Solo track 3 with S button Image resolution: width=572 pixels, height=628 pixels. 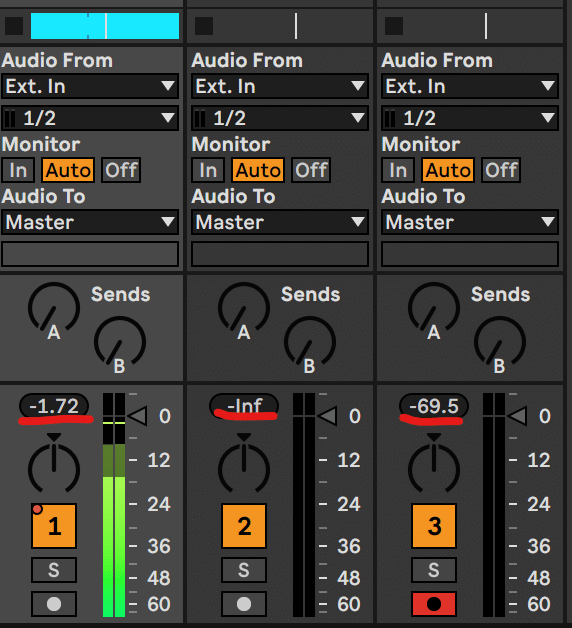pos(433,570)
